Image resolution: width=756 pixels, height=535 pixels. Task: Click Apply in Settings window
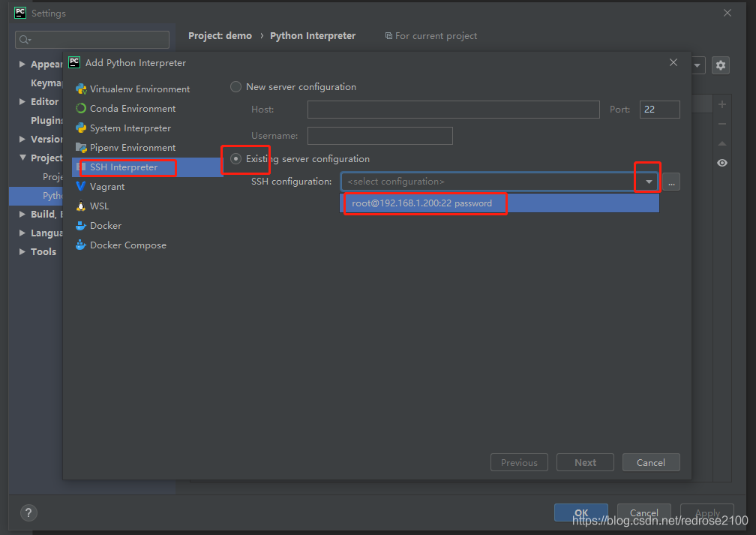[x=706, y=512]
